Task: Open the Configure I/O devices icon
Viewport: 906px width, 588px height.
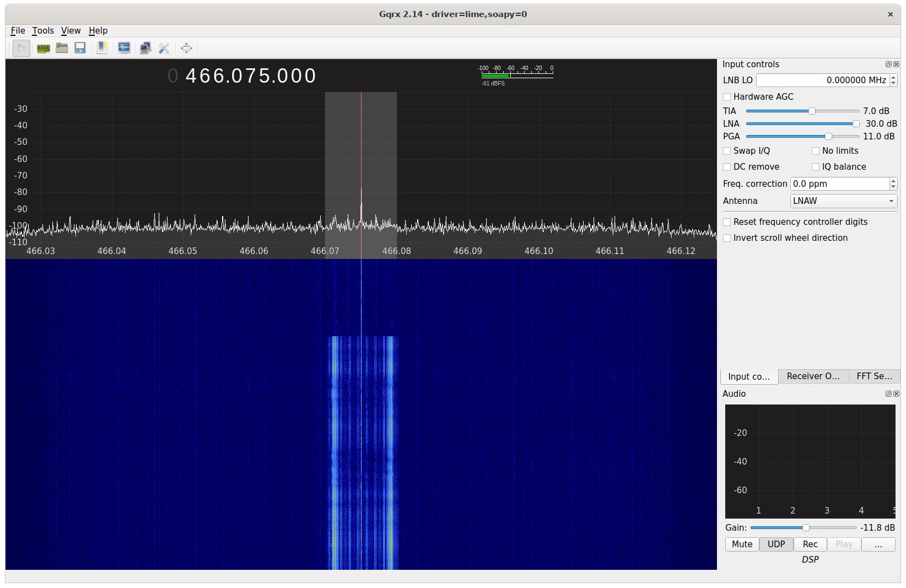Action: tap(43, 48)
